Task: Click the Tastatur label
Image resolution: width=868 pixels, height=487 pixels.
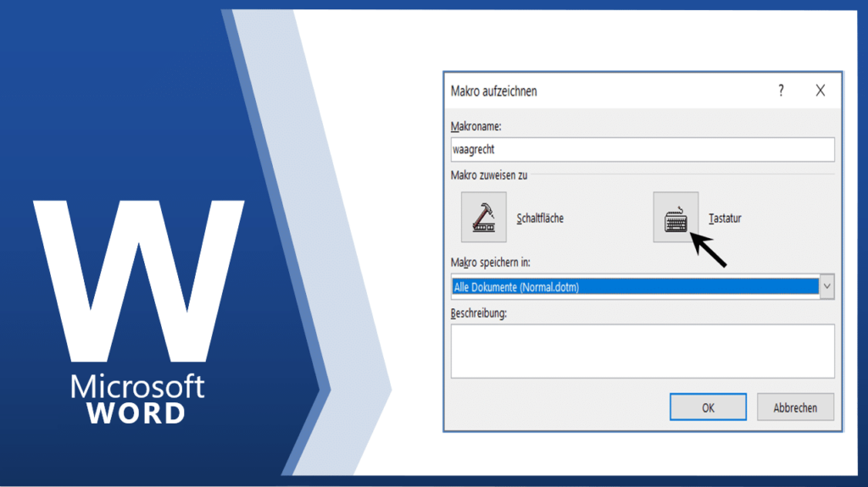Action: [x=725, y=218]
